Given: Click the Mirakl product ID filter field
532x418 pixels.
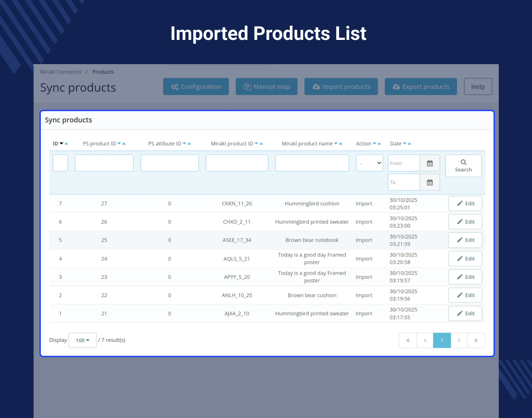Looking at the screenshot, I should 237,163.
